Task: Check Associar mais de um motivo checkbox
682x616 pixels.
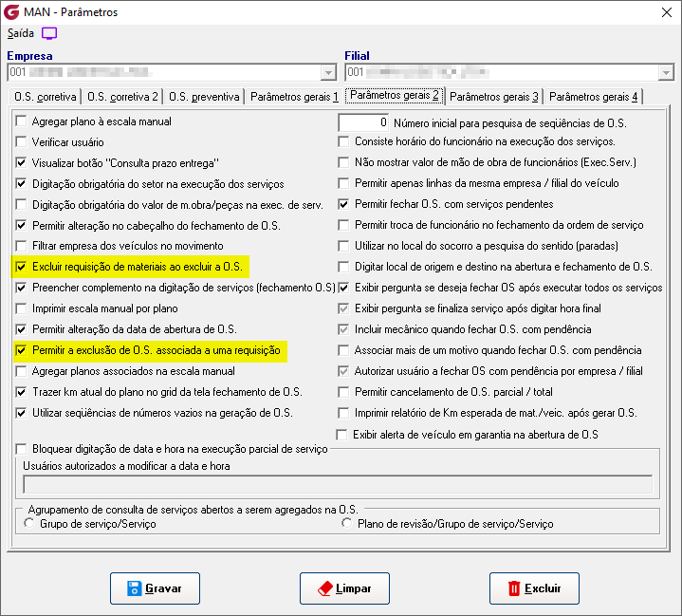Action: 343,350
